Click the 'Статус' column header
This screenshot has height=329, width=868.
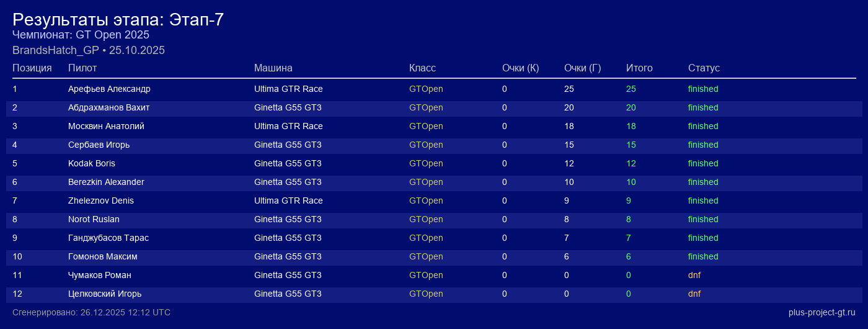click(704, 68)
